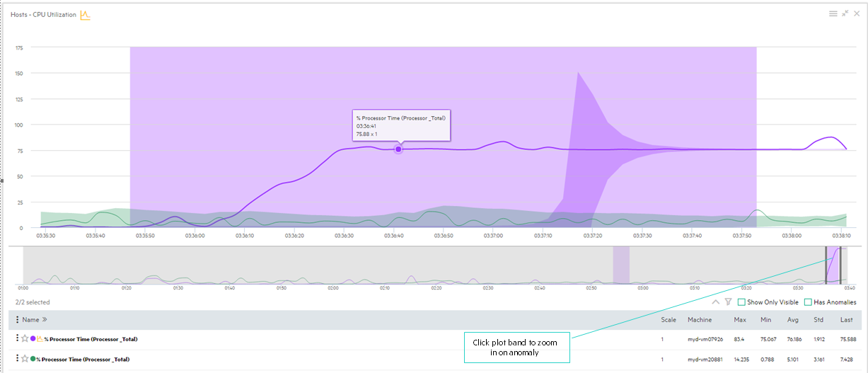Expand the Name column double chevron

pyautogui.click(x=45, y=320)
